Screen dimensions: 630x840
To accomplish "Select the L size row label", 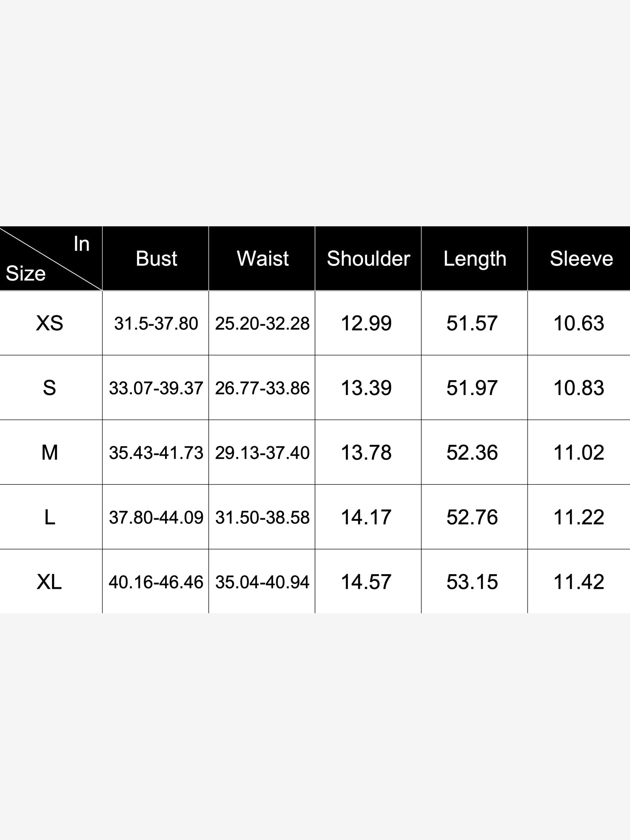I will (x=50, y=517).
